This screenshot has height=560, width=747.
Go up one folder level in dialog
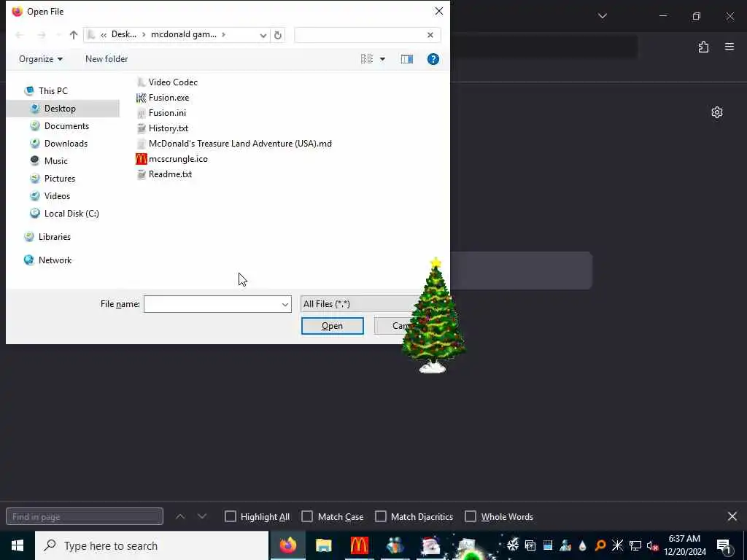coord(74,35)
